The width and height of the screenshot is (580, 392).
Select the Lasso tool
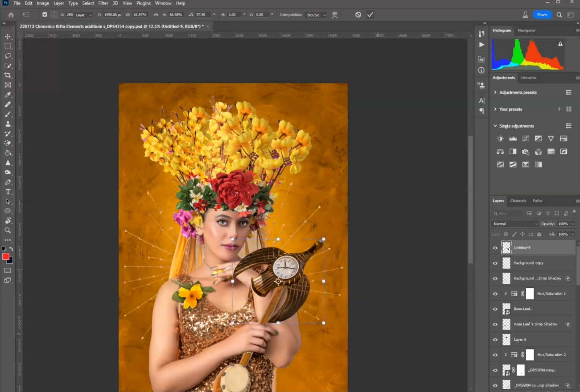pos(8,56)
